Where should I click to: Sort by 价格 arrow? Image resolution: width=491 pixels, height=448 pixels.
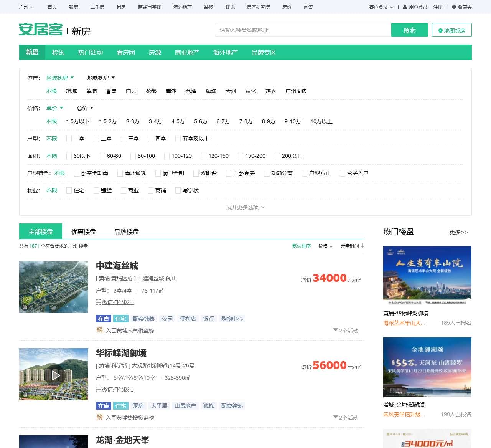331,246
